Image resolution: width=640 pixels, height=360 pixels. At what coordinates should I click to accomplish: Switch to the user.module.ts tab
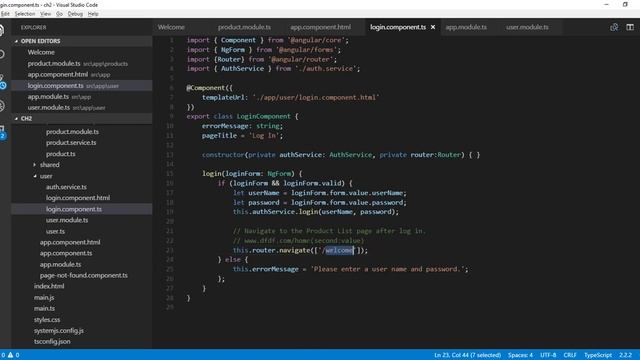click(527, 27)
